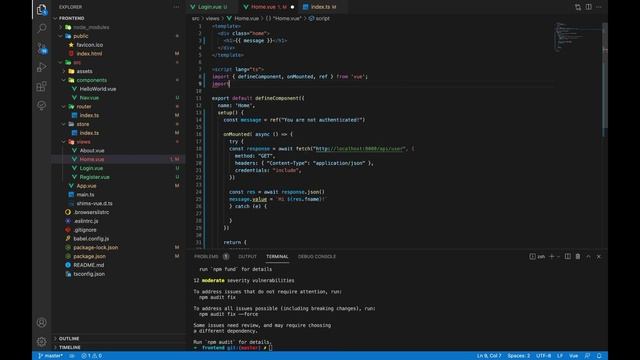This screenshot has height=360, width=640.
Task: Open the Search view in the activity bar
Action: pyautogui.click(x=42, y=28)
